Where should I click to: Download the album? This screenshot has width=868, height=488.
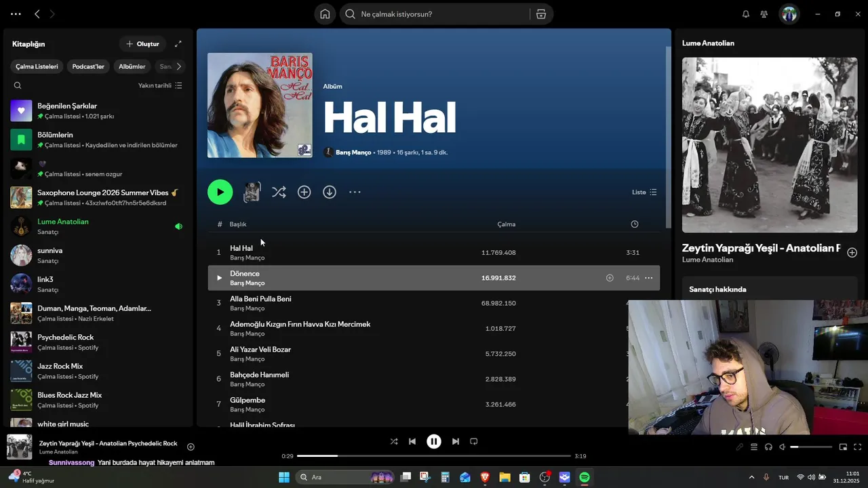[x=330, y=192]
